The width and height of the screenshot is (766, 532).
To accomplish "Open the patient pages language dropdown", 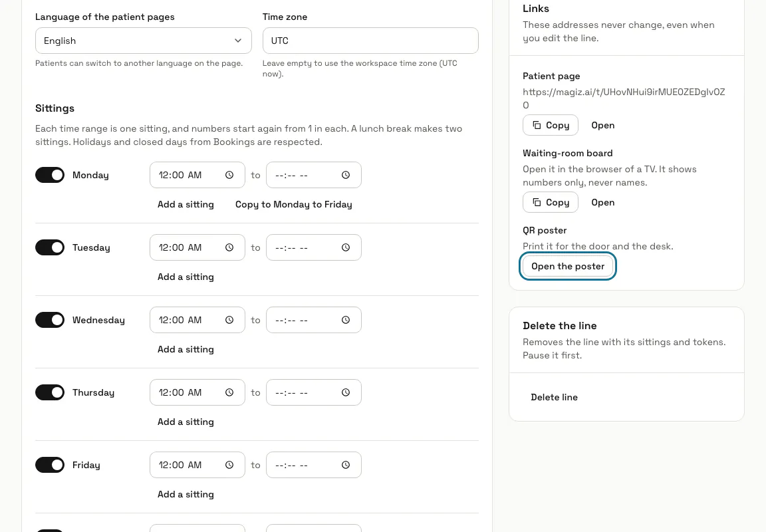I will [144, 41].
